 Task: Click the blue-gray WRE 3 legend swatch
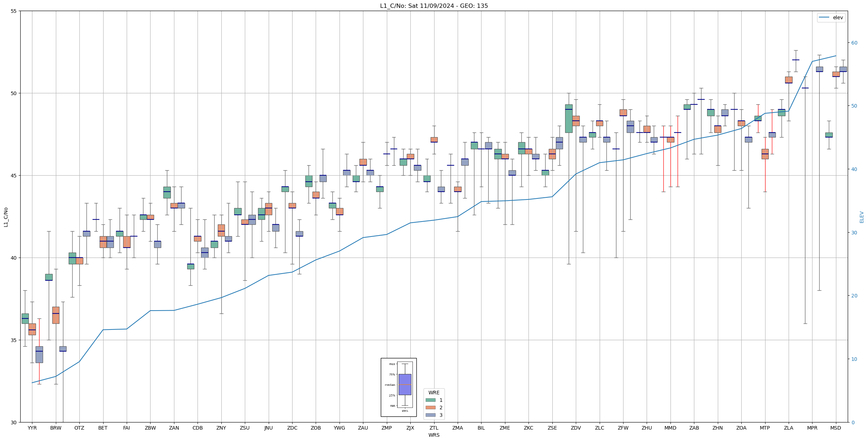pyautogui.click(x=430, y=415)
